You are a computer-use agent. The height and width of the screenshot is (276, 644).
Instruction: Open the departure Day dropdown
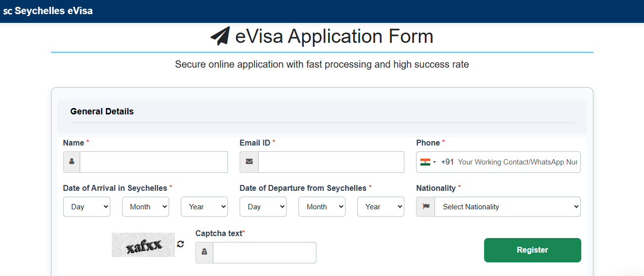pos(263,206)
